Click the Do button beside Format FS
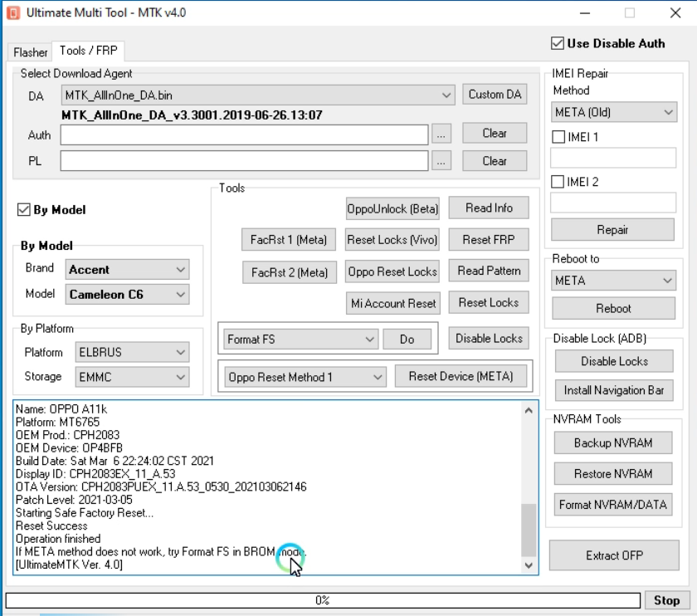Viewport: 697px width, 616px height. 407,340
